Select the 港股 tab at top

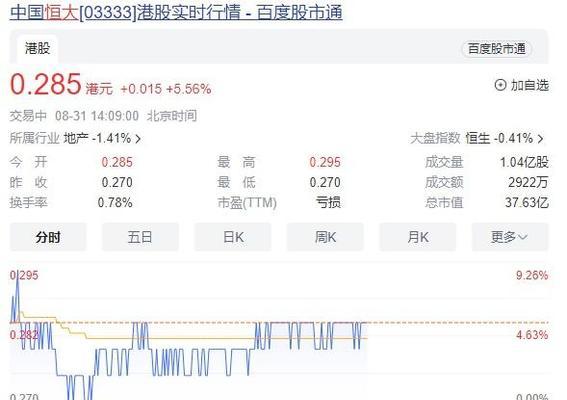coord(37,48)
